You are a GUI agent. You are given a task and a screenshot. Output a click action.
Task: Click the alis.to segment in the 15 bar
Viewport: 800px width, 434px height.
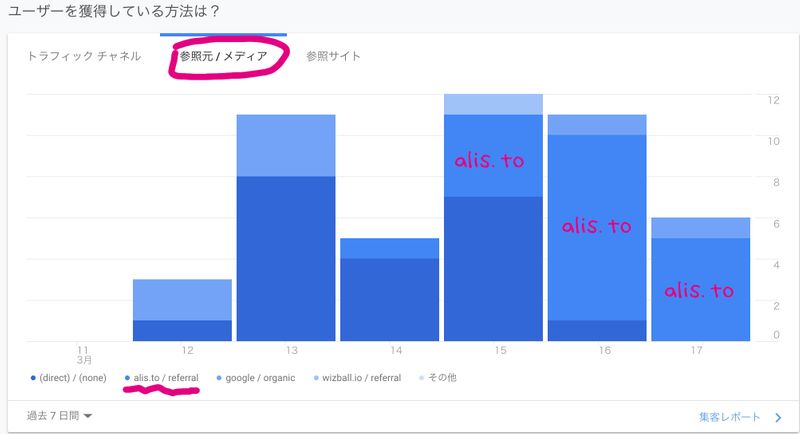(491, 156)
